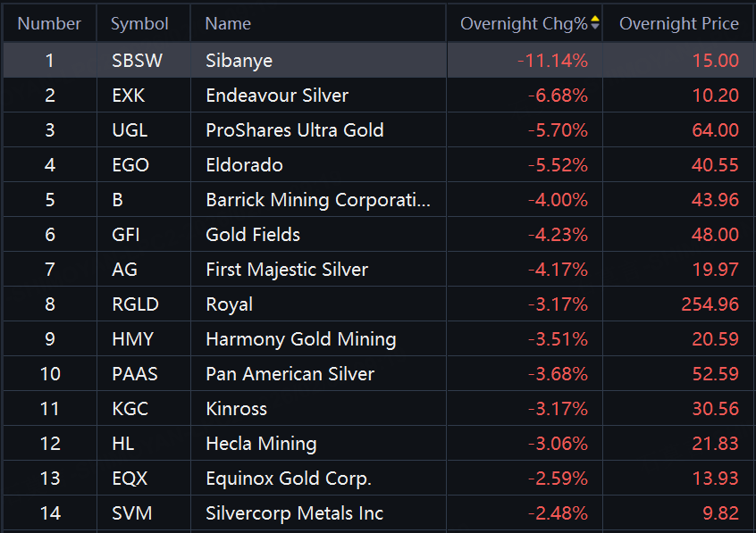Open the EXK ticker symbol
The height and width of the screenshot is (533, 756).
[129, 96]
